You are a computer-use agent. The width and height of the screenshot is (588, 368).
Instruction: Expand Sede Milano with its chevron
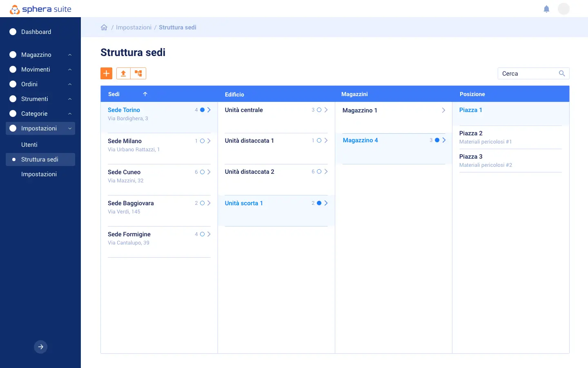pyautogui.click(x=209, y=141)
